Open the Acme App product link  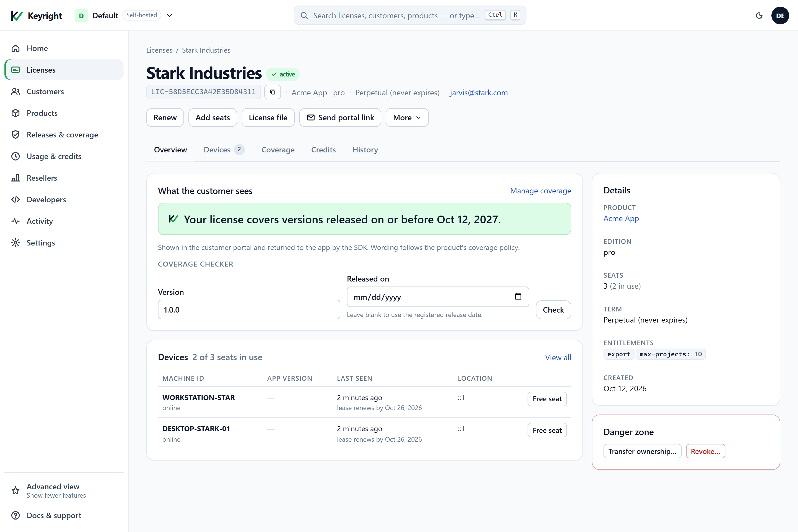click(x=621, y=219)
